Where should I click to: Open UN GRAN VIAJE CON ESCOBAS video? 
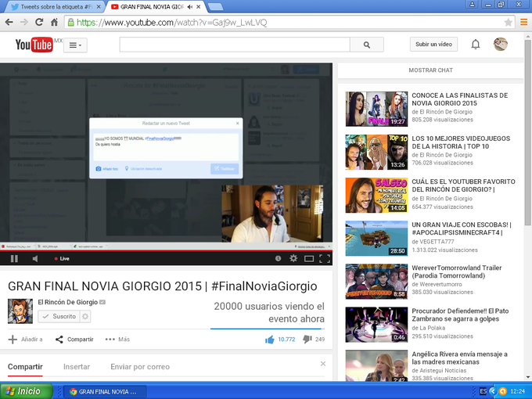[x=462, y=228]
